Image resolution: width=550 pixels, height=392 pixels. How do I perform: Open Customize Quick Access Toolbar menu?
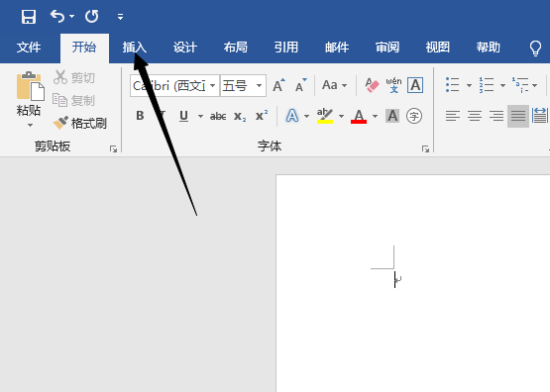click(120, 17)
